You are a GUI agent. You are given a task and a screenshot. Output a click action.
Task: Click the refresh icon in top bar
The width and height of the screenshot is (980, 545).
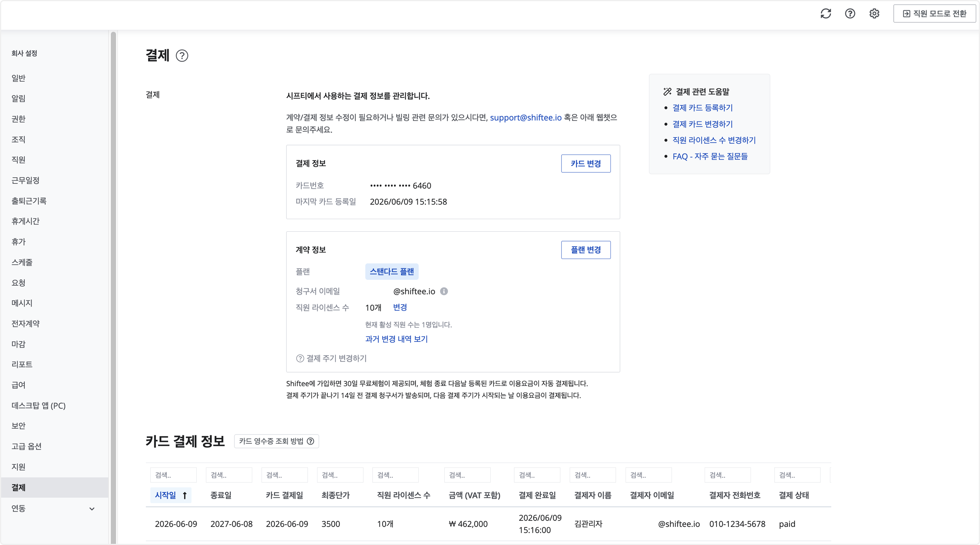click(x=825, y=14)
